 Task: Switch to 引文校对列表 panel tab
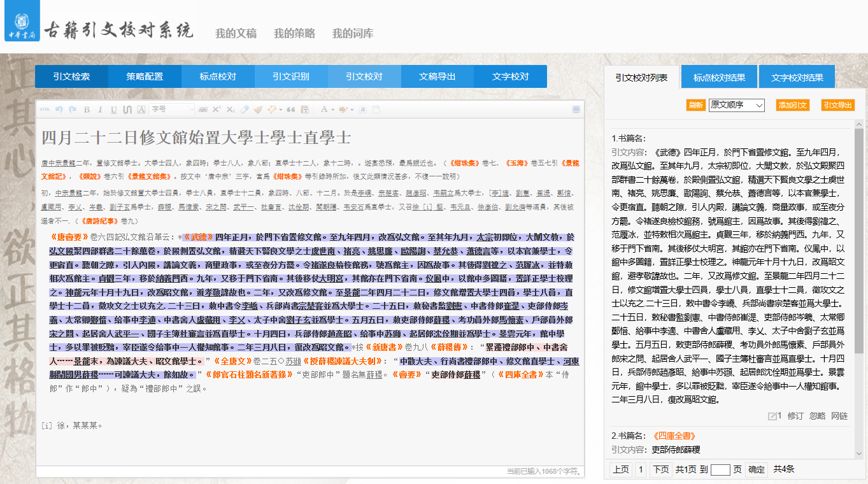(x=641, y=78)
